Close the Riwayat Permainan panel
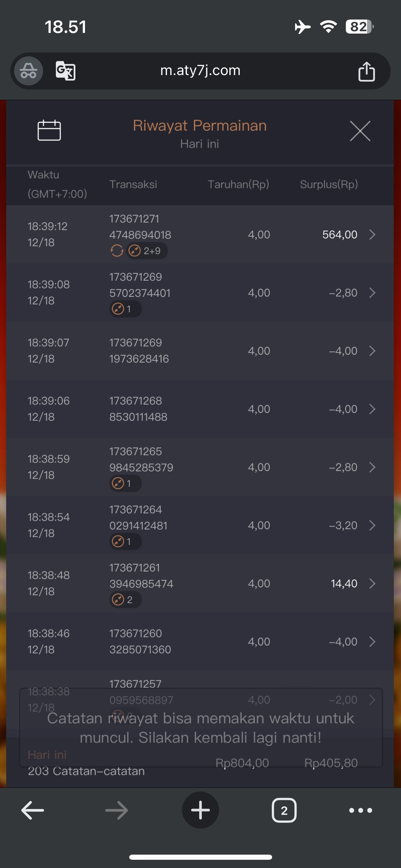 click(x=360, y=131)
